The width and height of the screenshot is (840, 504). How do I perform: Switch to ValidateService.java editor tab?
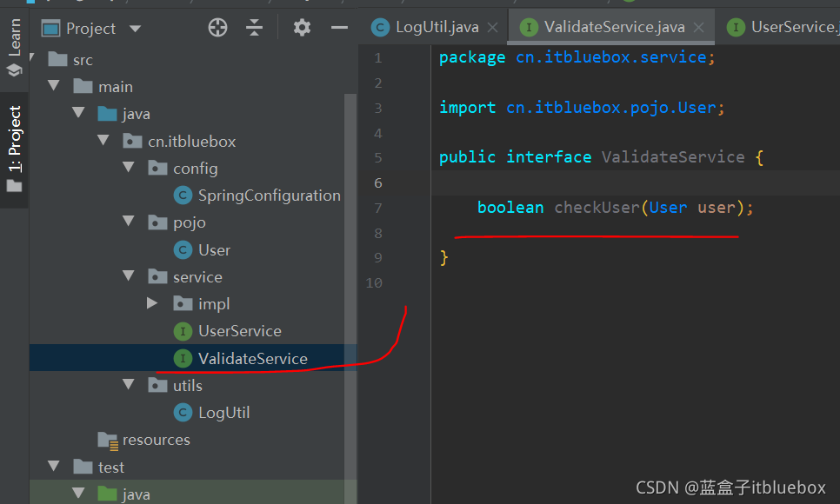coord(615,27)
